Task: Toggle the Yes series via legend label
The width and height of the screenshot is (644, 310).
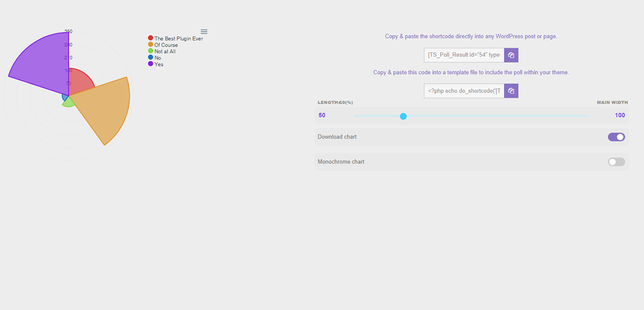Action: tap(159, 64)
